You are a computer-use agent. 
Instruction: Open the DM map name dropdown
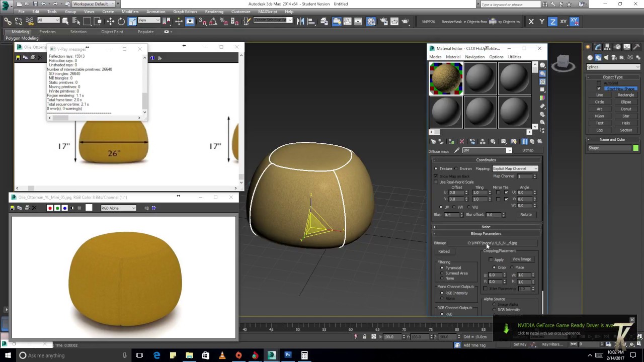(487, 150)
